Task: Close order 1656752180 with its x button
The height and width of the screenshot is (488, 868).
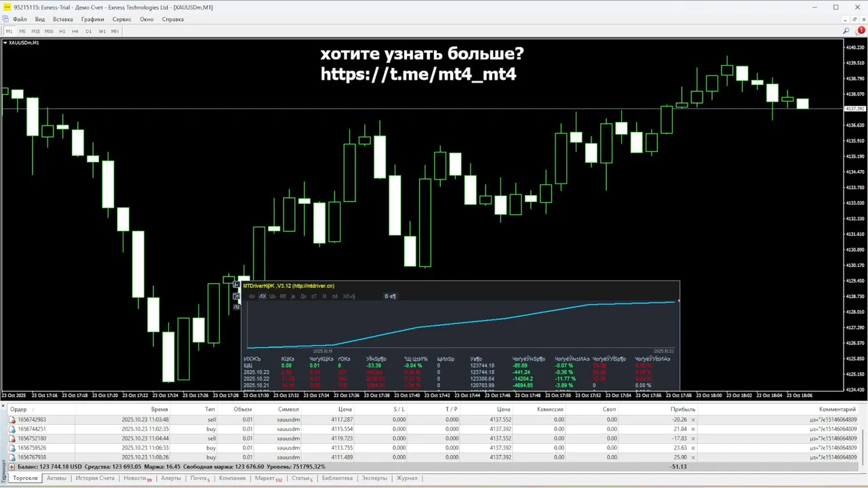Action: pyautogui.click(x=693, y=439)
